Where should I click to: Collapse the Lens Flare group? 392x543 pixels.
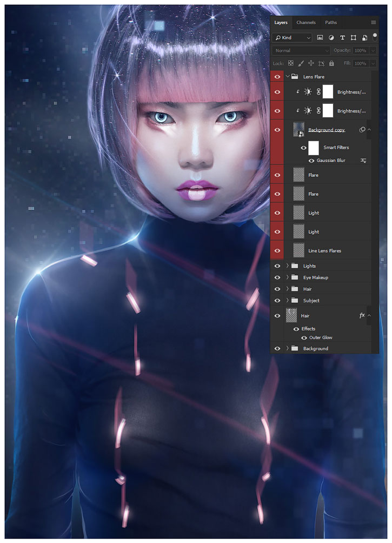pos(287,77)
